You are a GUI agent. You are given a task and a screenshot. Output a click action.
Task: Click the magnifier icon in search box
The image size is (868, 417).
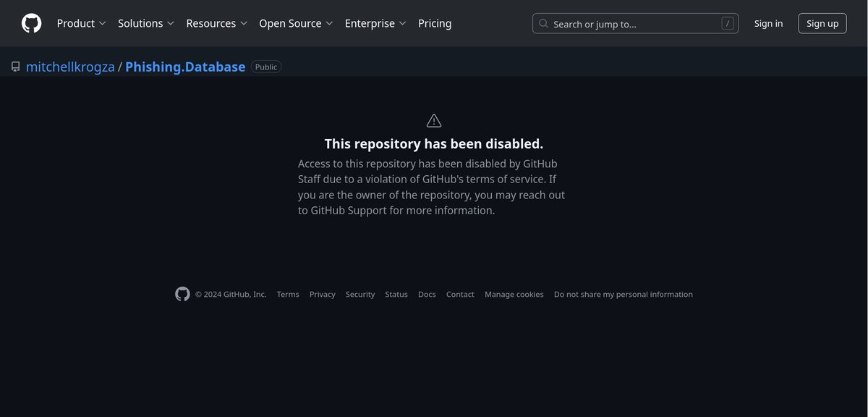[544, 24]
